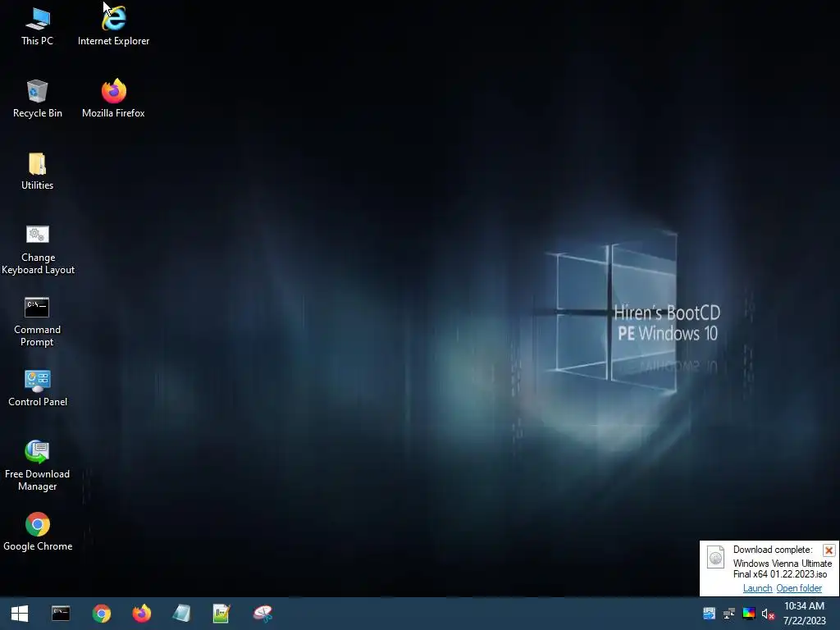
Task: Click the Open folder link
Action: (799, 588)
